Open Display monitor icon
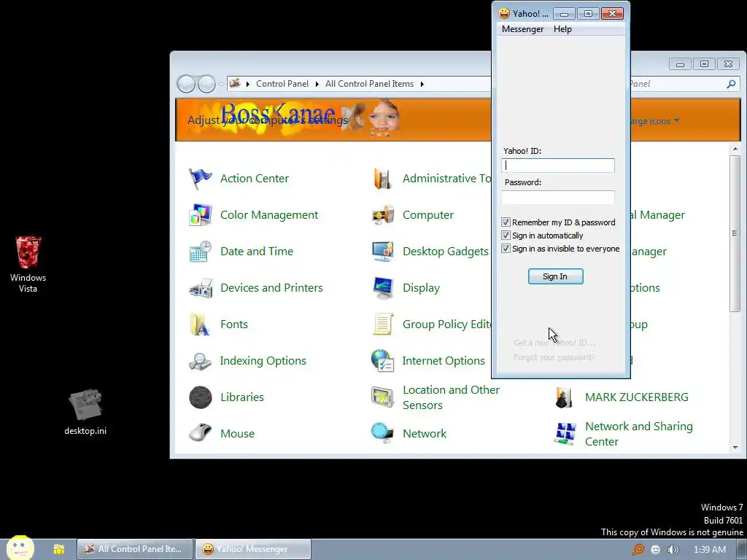The width and height of the screenshot is (747, 560). pyautogui.click(x=382, y=288)
